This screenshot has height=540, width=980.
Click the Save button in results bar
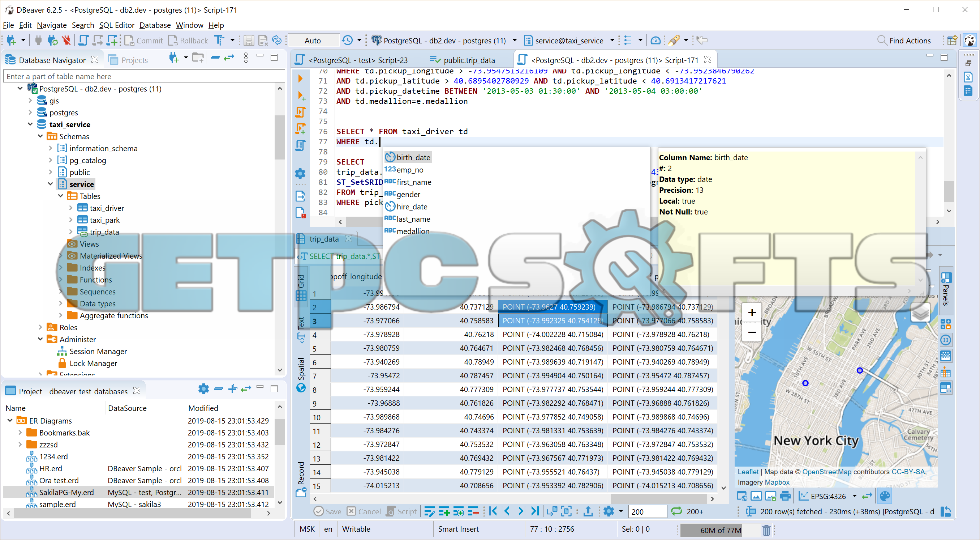tap(328, 511)
